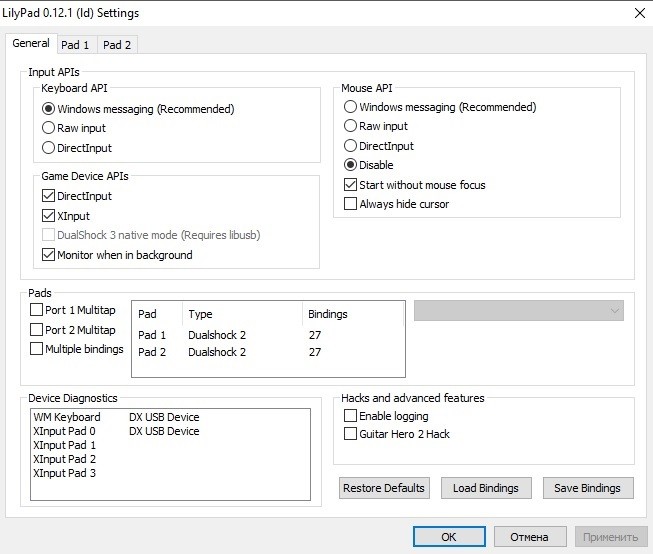Viewport: 653px width, 554px height.
Task: Turn on Guitar Hero 2 Hack
Action: [x=350, y=434]
